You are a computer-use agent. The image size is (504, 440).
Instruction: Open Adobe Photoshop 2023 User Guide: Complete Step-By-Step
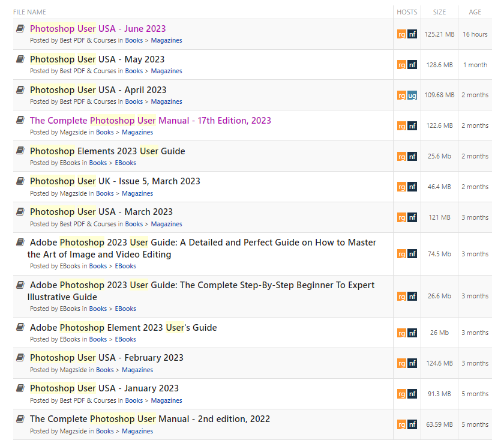[201, 291]
